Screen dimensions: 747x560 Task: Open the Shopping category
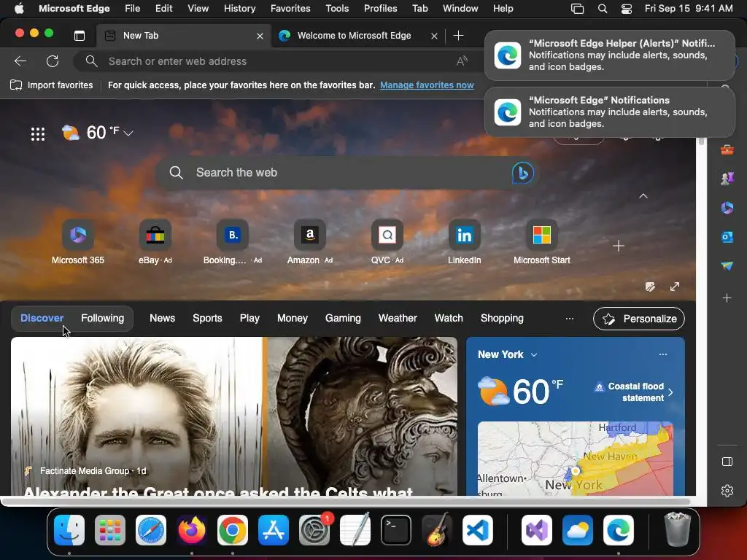502,318
